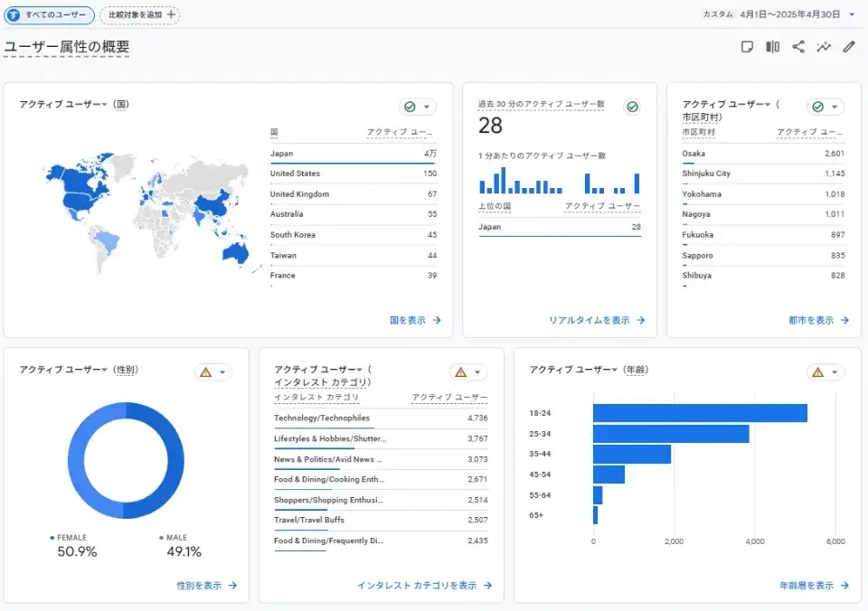Viewport: 868px width, 611px height.
Task: Select the すべてのユーザー segment chip
Action: tap(51, 14)
